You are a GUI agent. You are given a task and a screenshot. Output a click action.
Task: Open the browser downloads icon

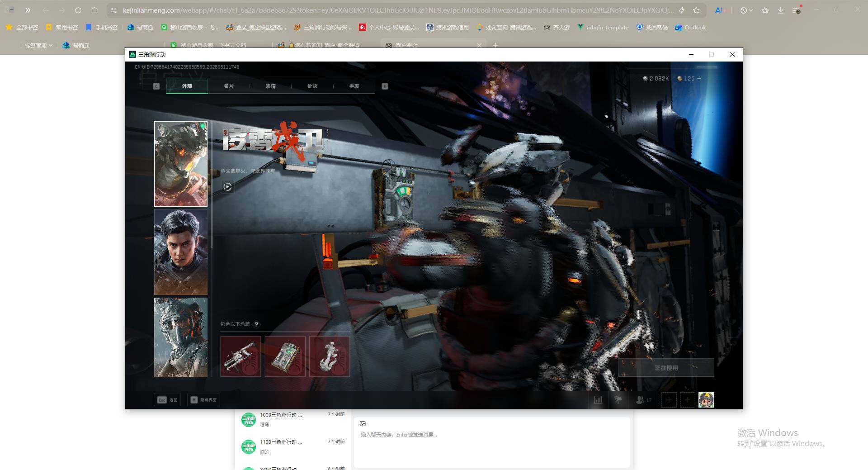[781, 10]
